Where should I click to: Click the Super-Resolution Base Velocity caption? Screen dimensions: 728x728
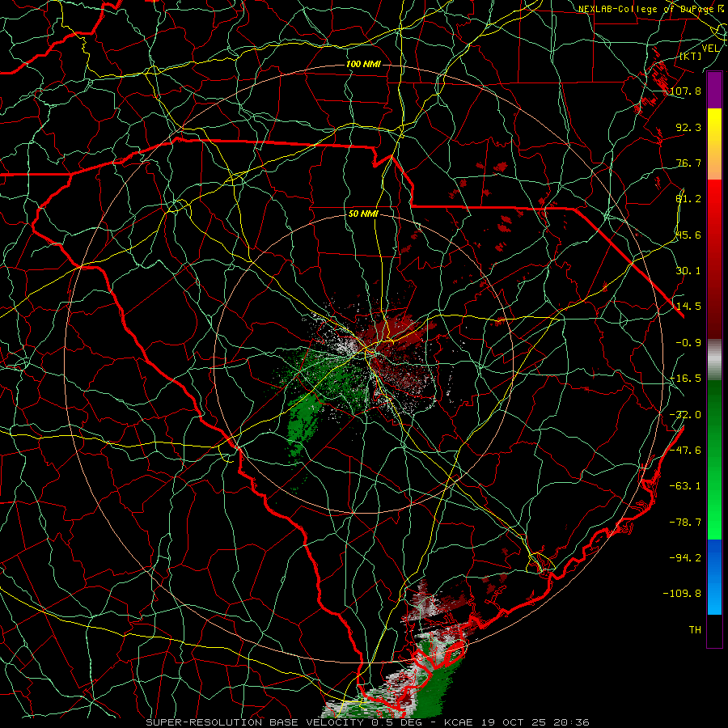pyautogui.click(x=367, y=722)
